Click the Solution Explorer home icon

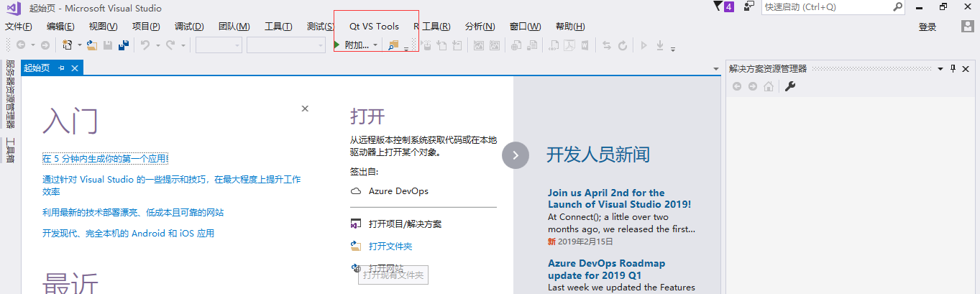click(769, 86)
